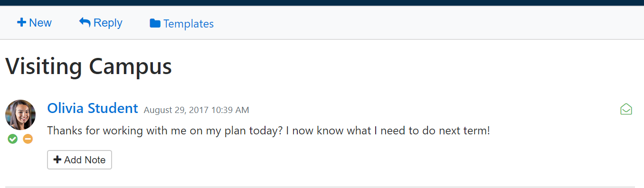Screen dimensions: 644x188
Task: Click the empty toolbar area right of Templates
Action: click(427, 23)
